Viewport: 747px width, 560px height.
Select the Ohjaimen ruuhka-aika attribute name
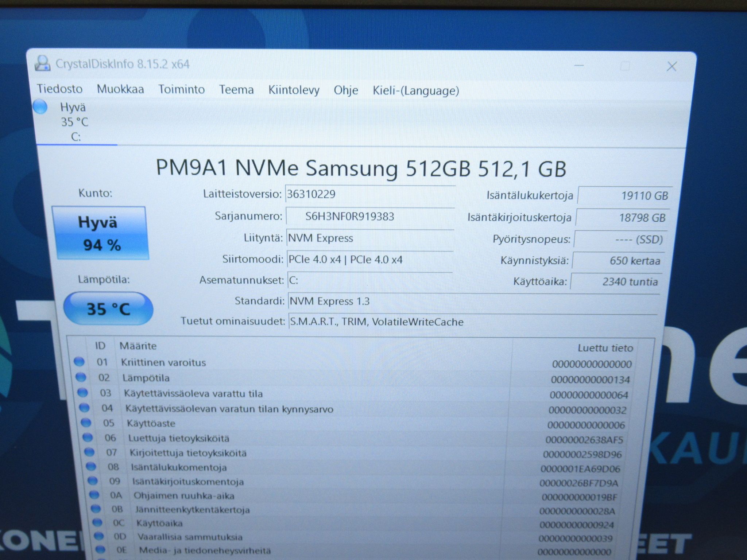[184, 496]
